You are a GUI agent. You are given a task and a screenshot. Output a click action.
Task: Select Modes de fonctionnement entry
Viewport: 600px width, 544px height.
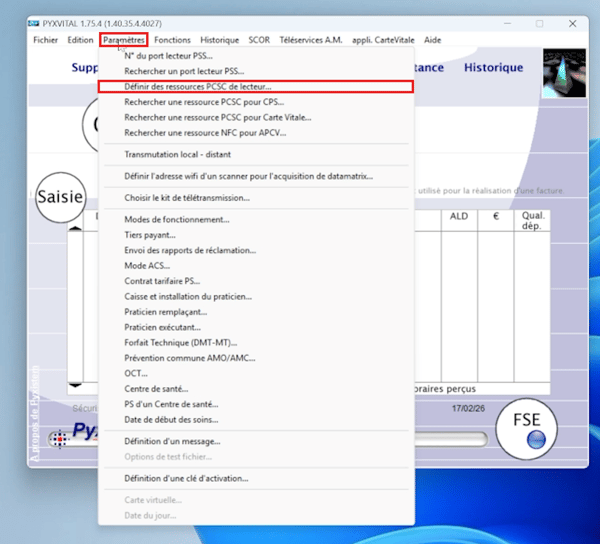click(176, 220)
